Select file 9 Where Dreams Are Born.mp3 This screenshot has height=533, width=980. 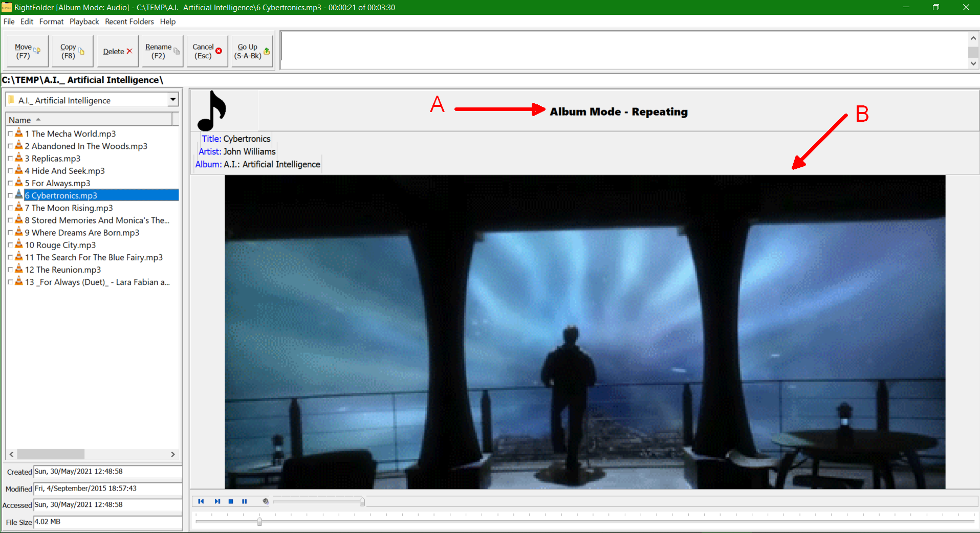(82, 233)
